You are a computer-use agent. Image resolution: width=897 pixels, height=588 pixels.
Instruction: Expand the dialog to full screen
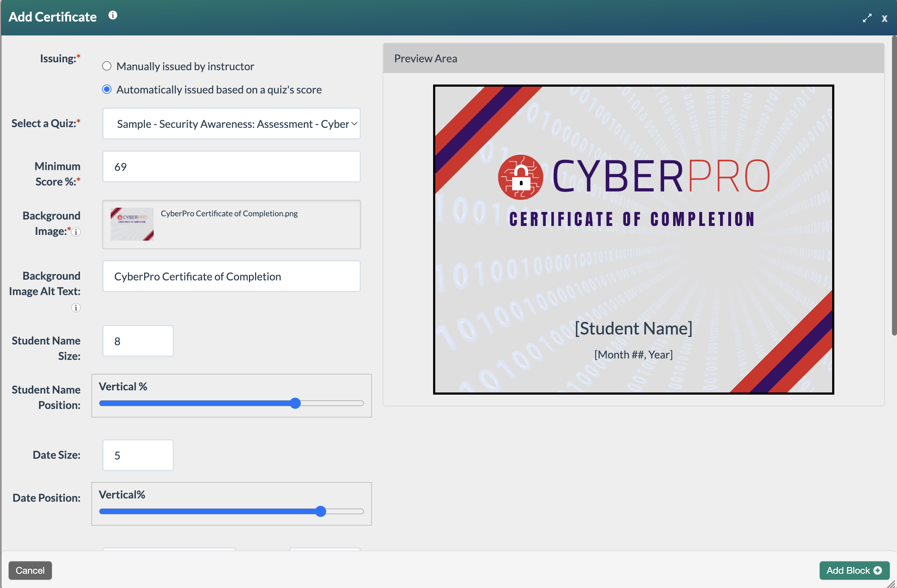(x=867, y=18)
